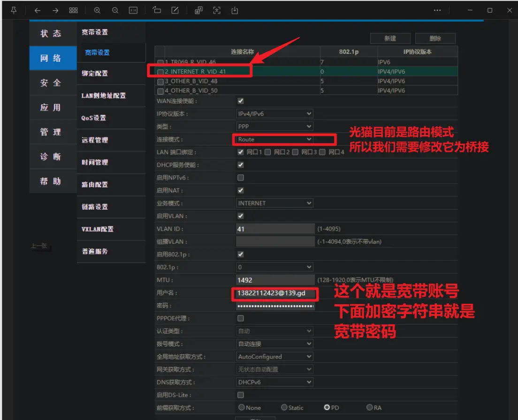This screenshot has height=420, width=518.
Task: Show image at 1:1 actual size
Action: pyautogui.click(x=133, y=10)
